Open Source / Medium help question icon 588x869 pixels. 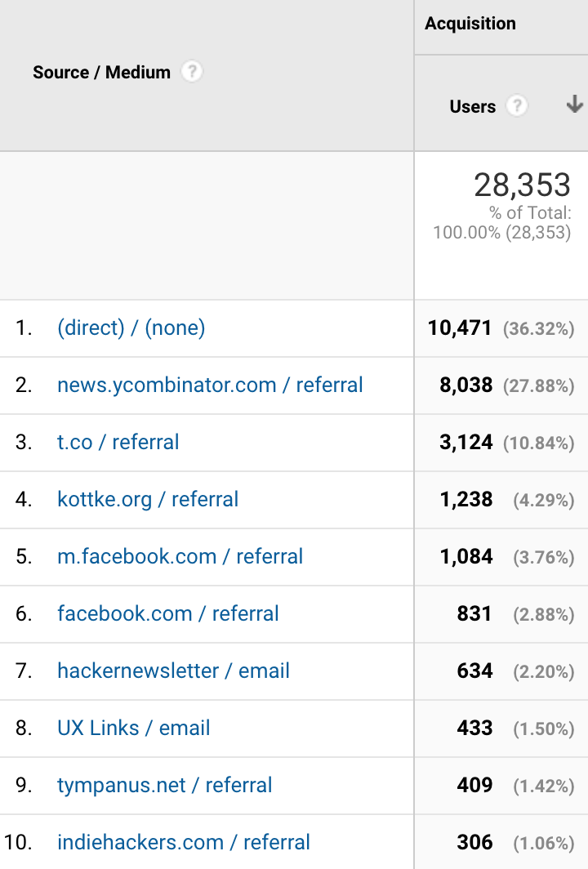192,72
